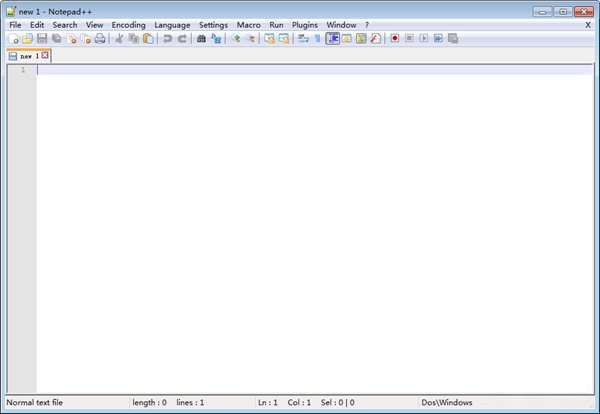Start macro recording with red record button
Screen dimensions: 600x414
coord(395,38)
